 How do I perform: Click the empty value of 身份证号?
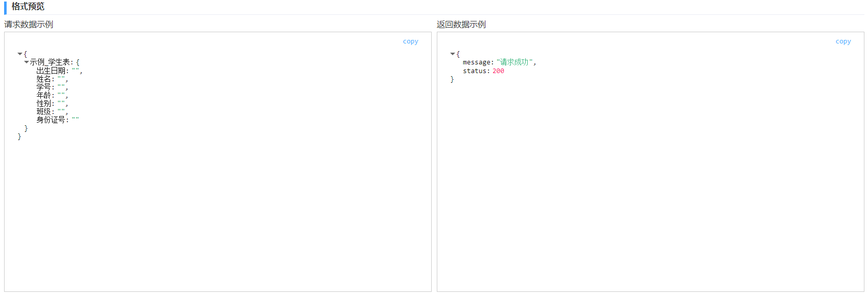click(75, 119)
